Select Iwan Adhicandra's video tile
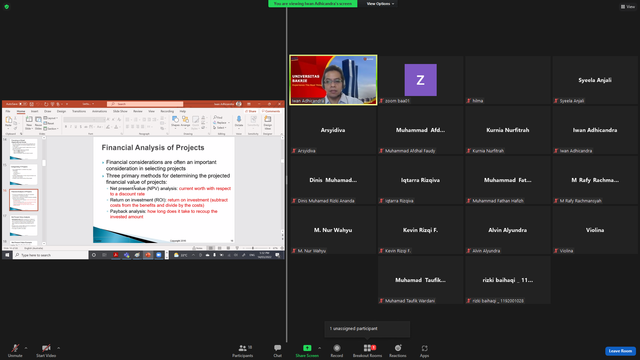Screen dimensions: 640x360 (333, 80)
